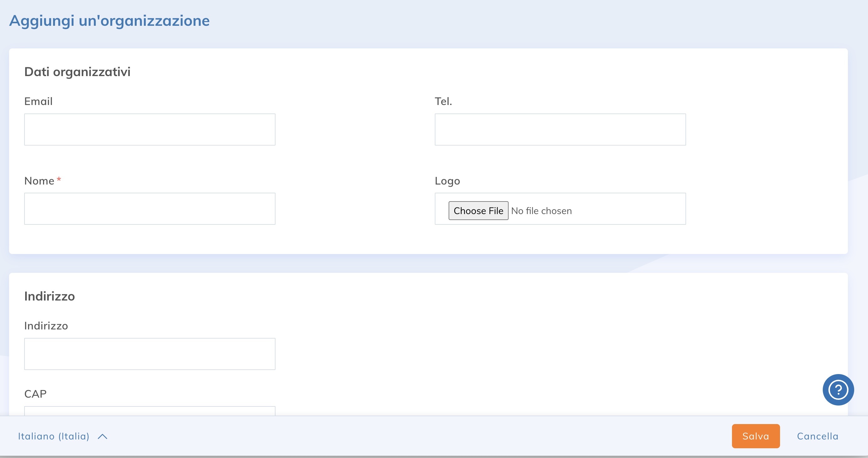Click the 'No file chosen' text
This screenshot has height=458, width=868.
(541, 211)
